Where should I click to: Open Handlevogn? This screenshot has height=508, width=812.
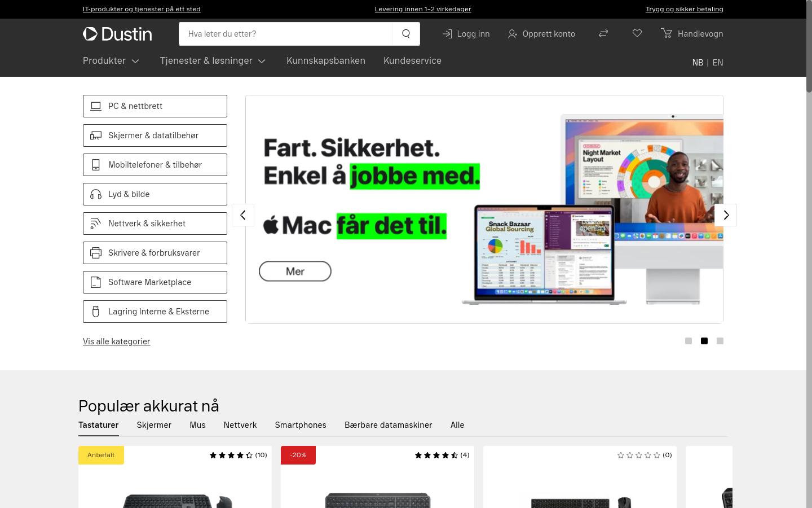click(692, 34)
